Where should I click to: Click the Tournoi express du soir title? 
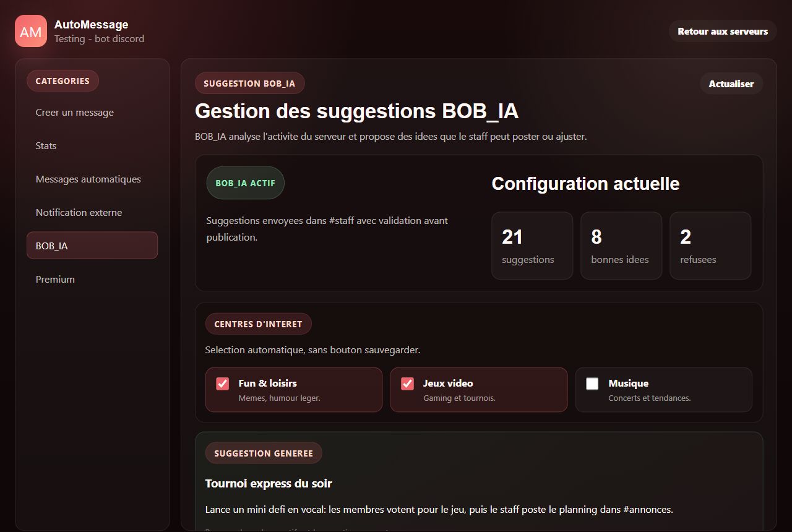[269, 484]
